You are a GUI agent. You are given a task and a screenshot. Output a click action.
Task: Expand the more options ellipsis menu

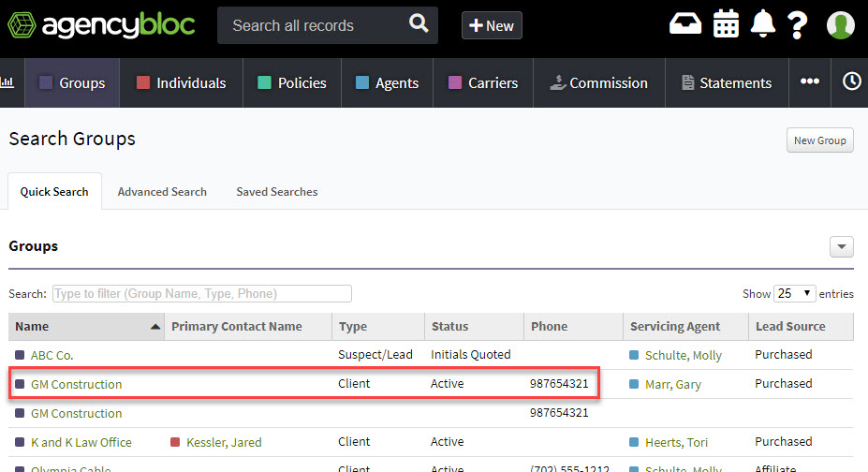tap(810, 81)
